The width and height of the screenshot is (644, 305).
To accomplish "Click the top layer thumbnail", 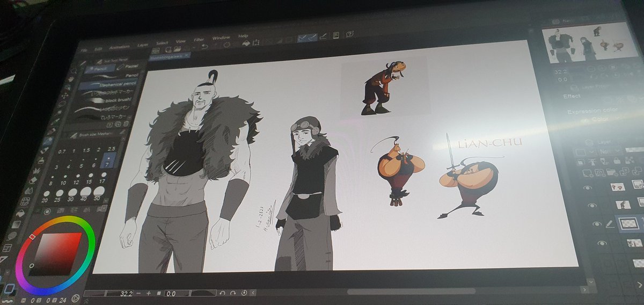I will (x=618, y=186).
